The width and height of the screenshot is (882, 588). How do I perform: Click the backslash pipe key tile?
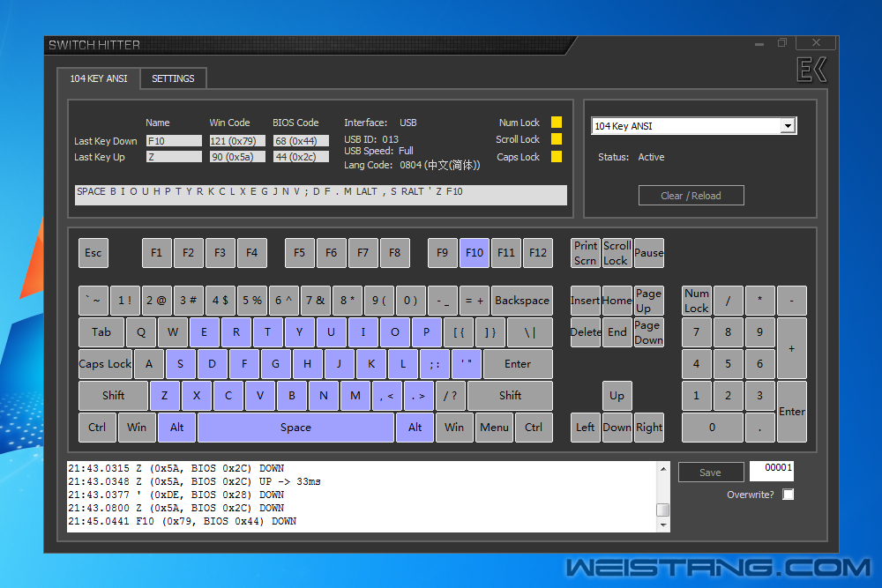(x=530, y=332)
